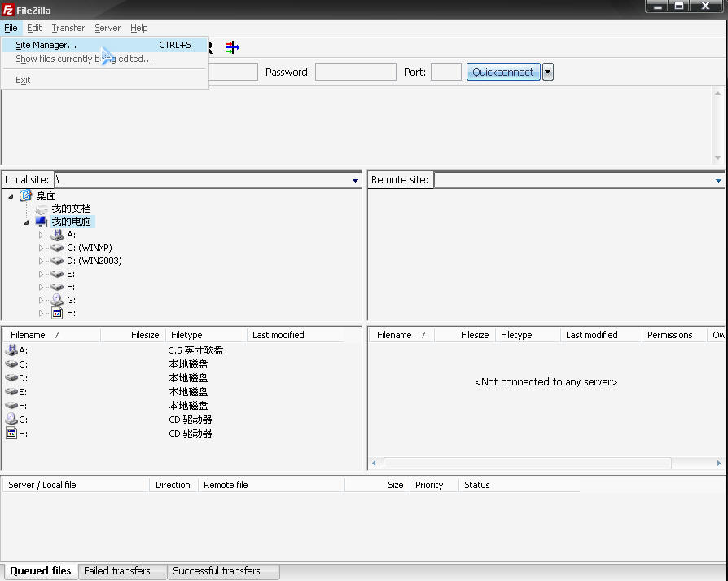728x581 pixels.
Task: Select the 我的文档 label in tree
Action: tap(71, 209)
